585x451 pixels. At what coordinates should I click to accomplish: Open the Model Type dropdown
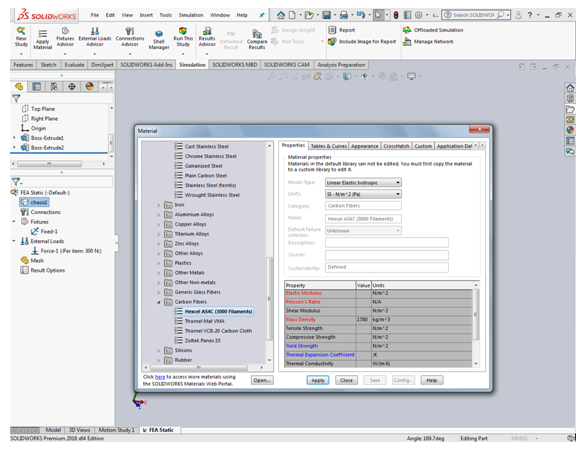(363, 182)
